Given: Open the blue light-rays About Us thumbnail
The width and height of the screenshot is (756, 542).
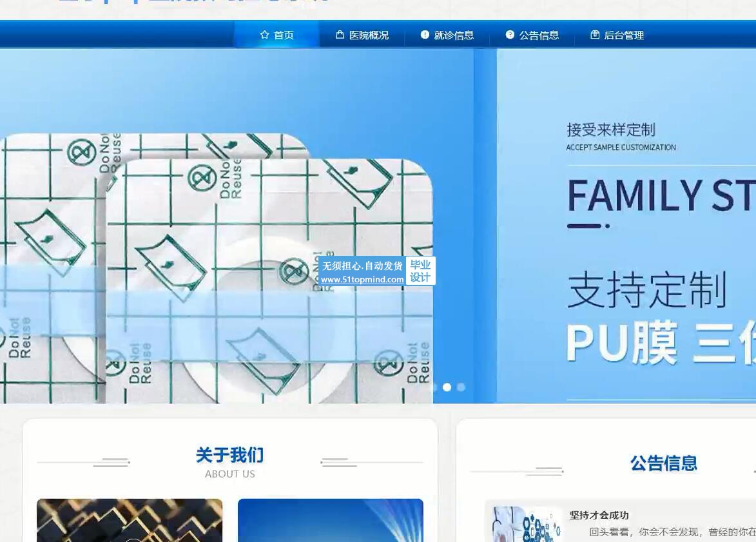Looking at the screenshot, I should click(330, 520).
